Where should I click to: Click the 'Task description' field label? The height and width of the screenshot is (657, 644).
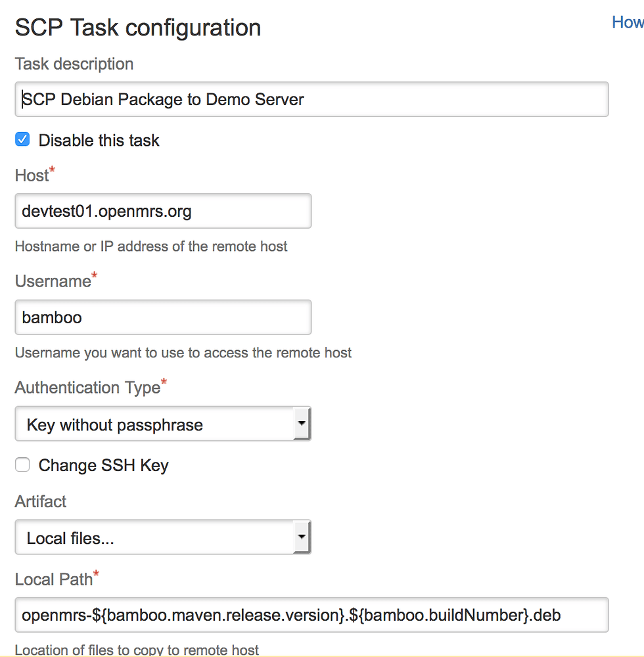coord(74,64)
